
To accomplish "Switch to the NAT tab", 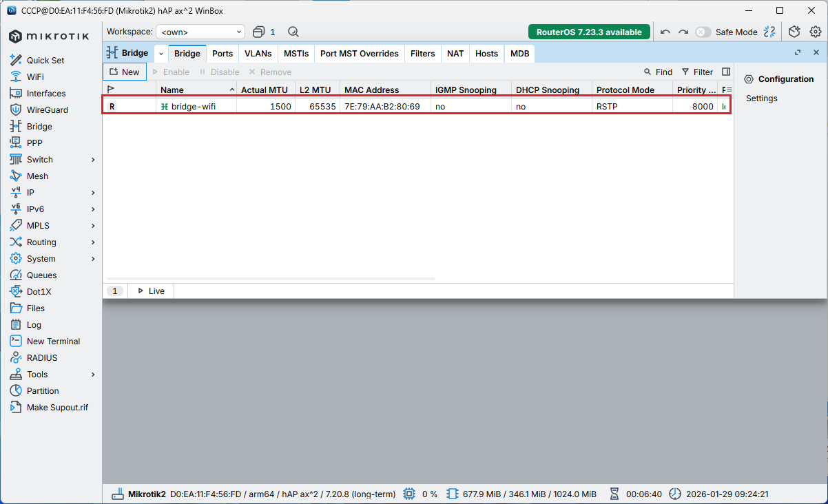I will 455,53.
